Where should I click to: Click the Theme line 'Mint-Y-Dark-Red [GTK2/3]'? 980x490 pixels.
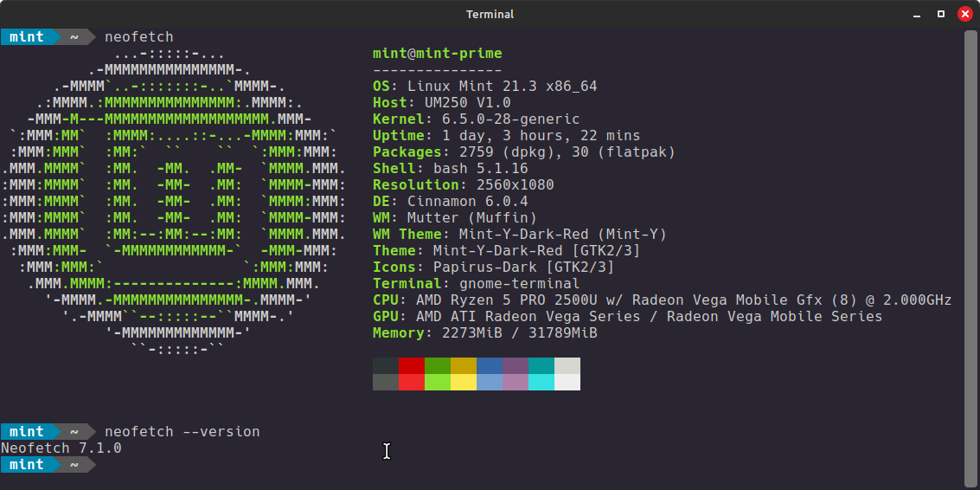tap(536, 250)
